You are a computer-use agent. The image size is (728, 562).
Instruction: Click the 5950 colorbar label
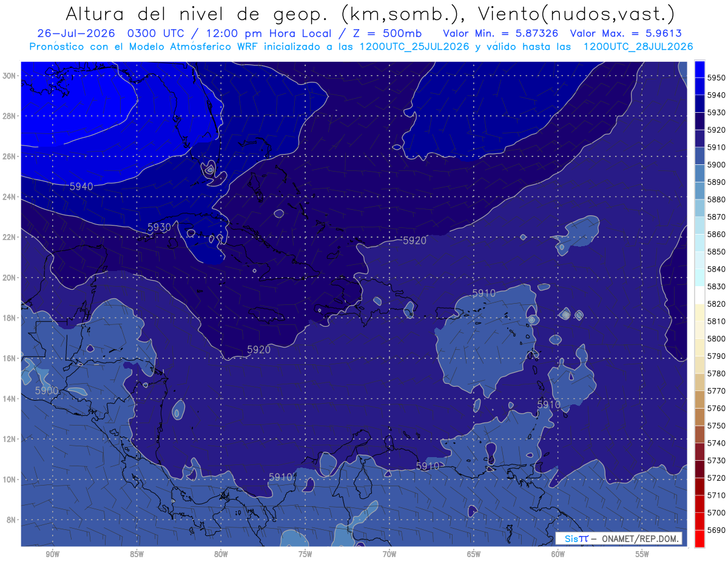tap(716, 78)
